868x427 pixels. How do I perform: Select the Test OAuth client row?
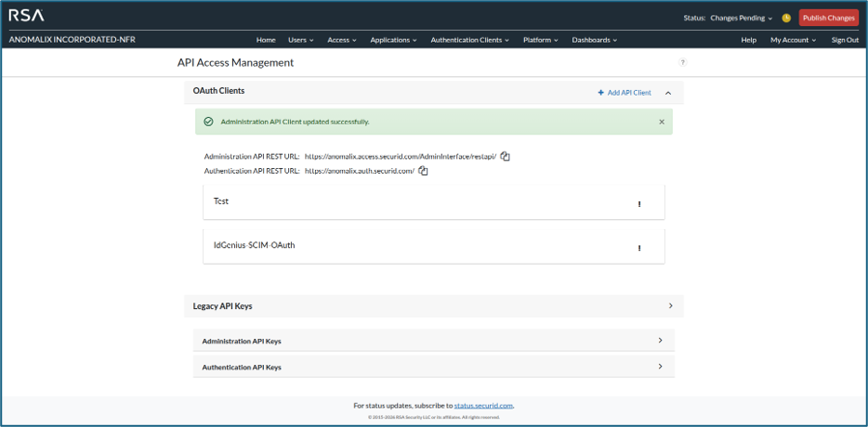(x=434, y=201)
